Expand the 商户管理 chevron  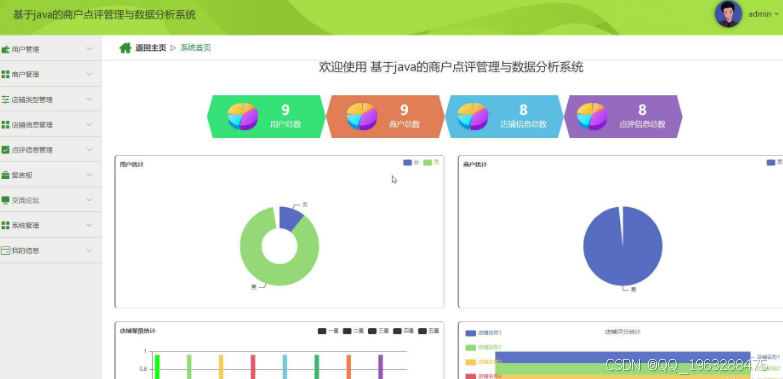point(89,74)
